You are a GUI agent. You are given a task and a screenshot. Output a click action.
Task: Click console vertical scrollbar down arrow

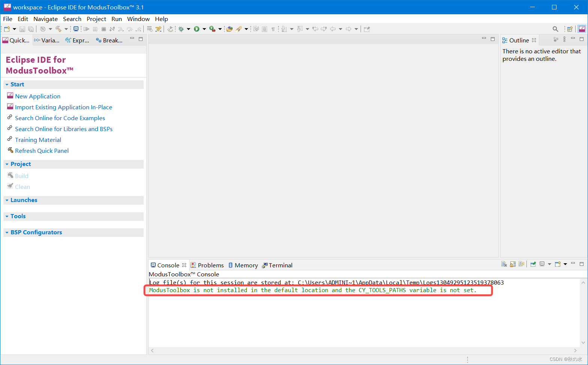tap(583, 342)
